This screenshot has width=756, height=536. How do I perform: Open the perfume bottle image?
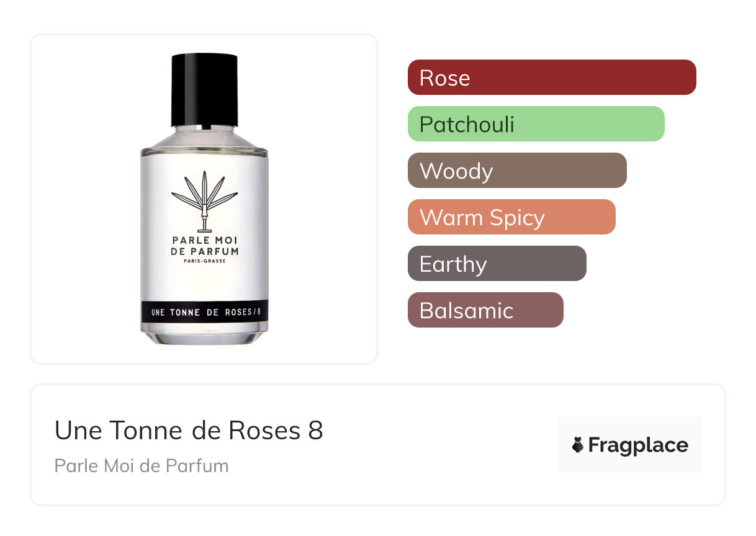(204, 199)
